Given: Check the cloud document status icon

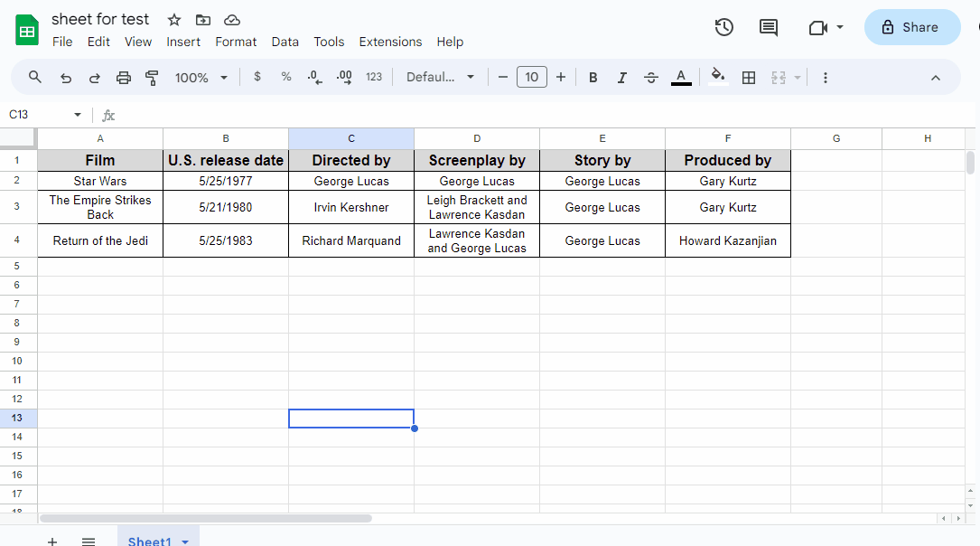Looking at the screenshot, I should [232, 20].
